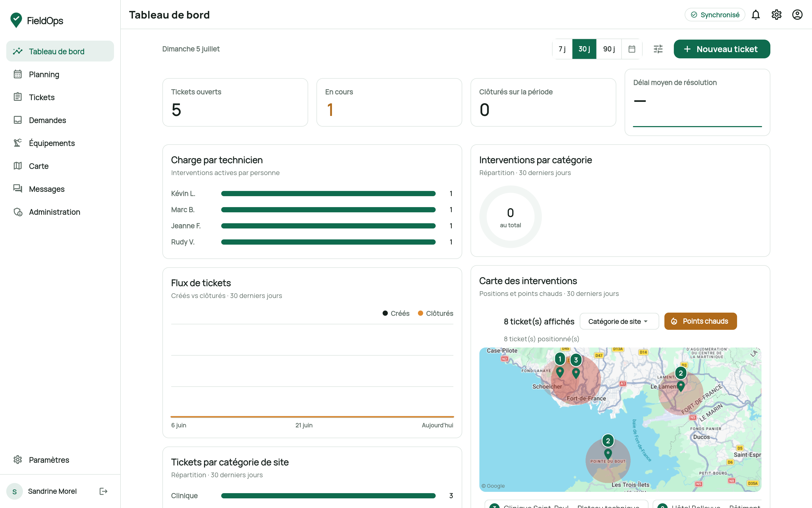
Task: Log out via the exit icon
Action: [x=103, y=491]
